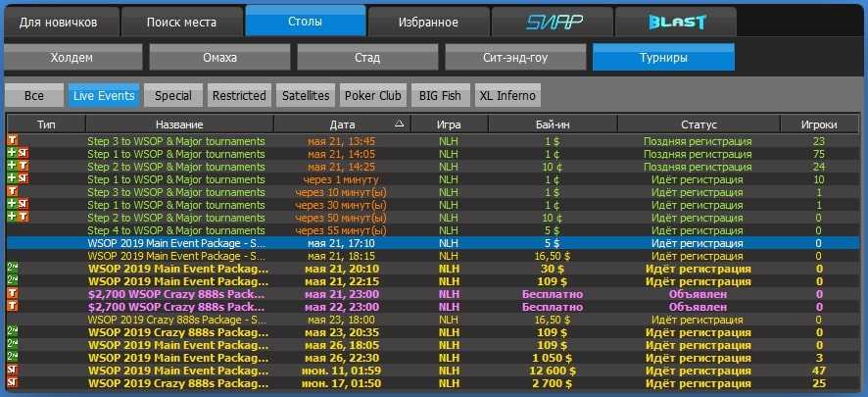Filter by BIG Fish tournaments
The width and height of the screenshot is (868, 397).
pos(441,95)
